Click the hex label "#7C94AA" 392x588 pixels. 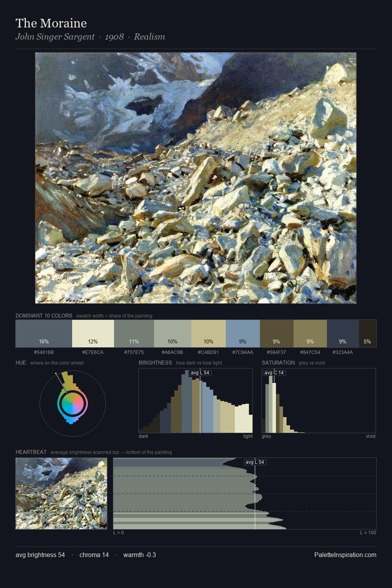point(243,352)
